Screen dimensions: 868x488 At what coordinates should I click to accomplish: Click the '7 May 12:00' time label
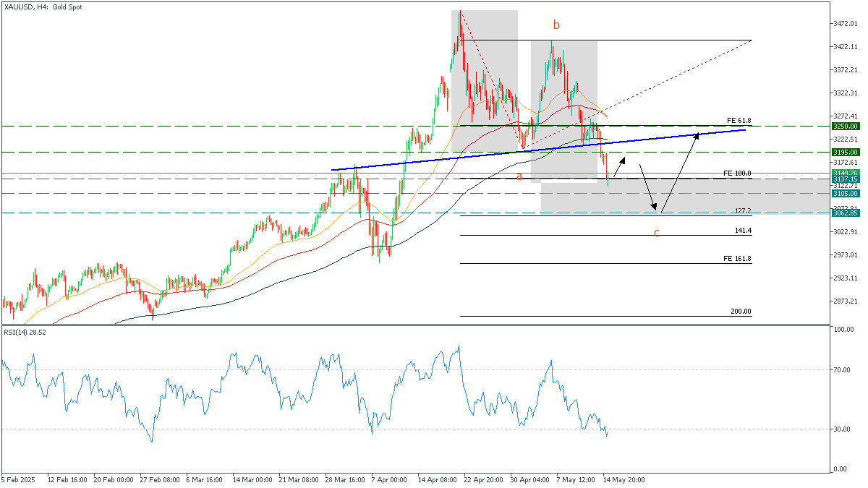575,479
